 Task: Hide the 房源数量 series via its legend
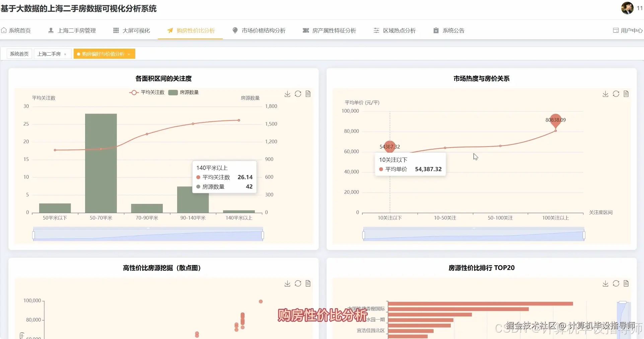(184, 93)
